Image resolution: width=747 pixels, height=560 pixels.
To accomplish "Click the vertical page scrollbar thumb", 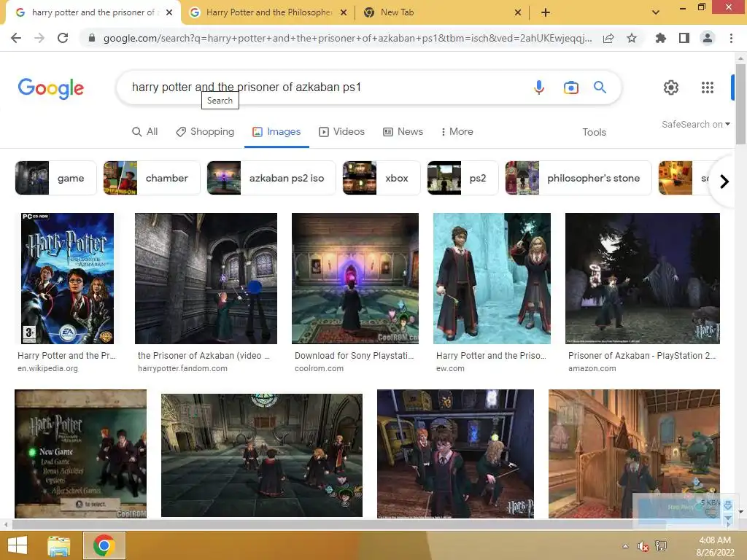I will [x=740, y=104].
